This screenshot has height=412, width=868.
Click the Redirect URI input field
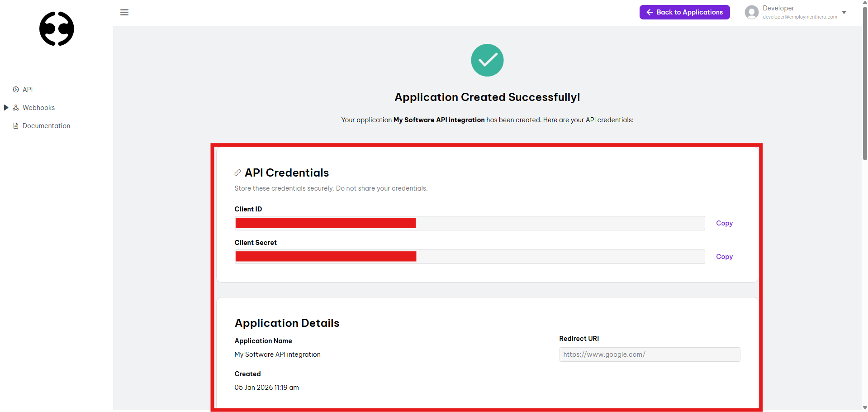(650, 355)
